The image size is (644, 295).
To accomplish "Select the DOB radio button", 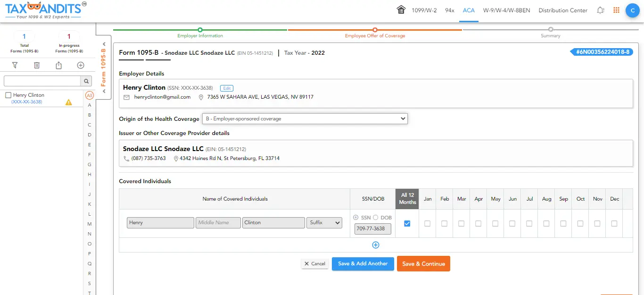I will [376, 218].
